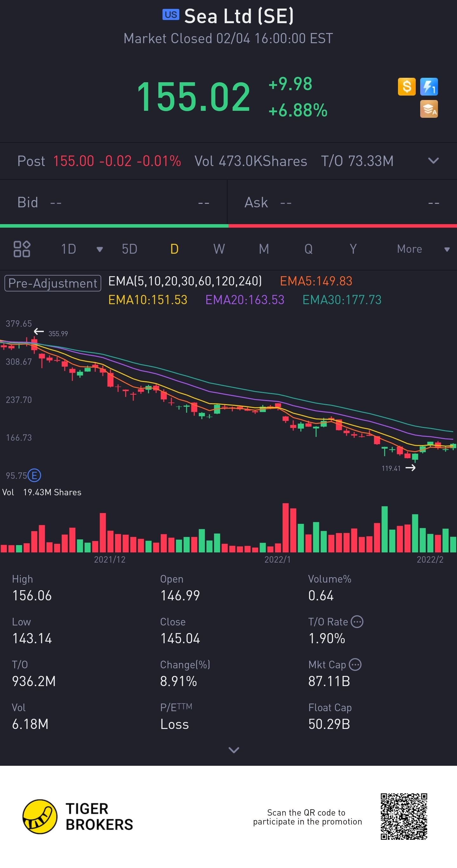
Task: Collapse the stock statistics panel chevron
Action: 234,750
